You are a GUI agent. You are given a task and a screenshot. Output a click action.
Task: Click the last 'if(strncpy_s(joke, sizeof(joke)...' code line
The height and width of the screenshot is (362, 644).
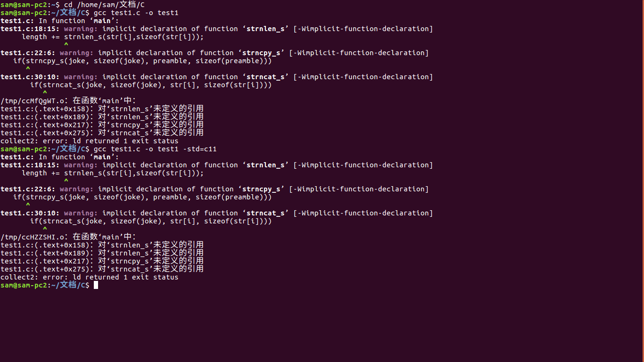pos(142,197)
